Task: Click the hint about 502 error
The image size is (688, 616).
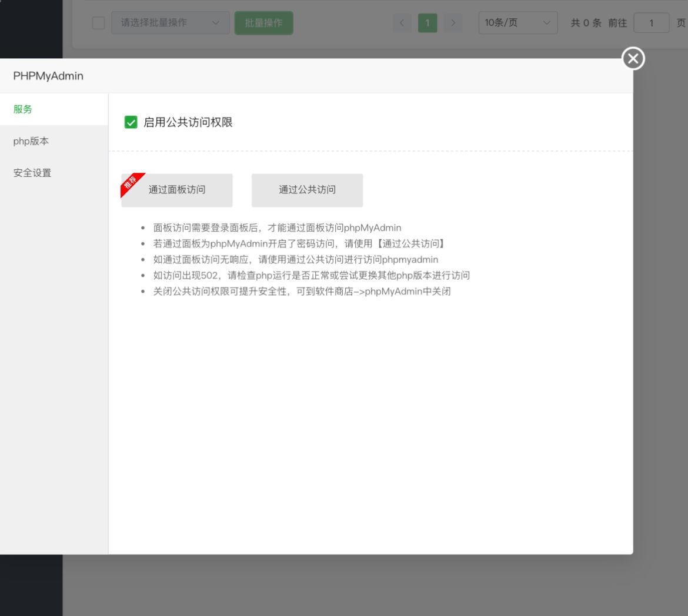Action: pos(311,275)
